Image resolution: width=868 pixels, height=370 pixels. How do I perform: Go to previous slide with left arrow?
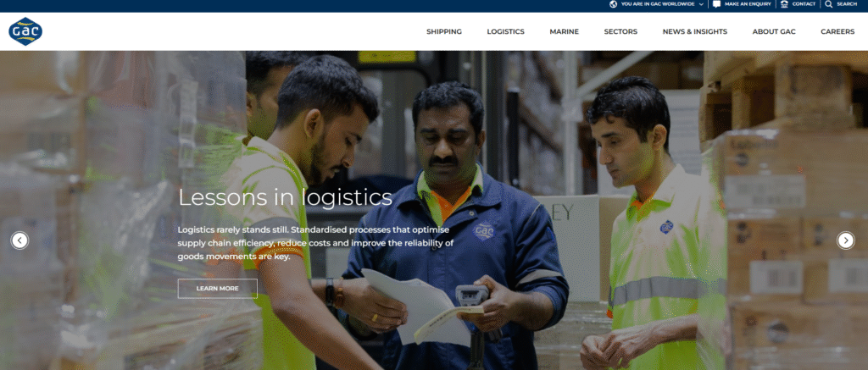(x=19, y=240)
